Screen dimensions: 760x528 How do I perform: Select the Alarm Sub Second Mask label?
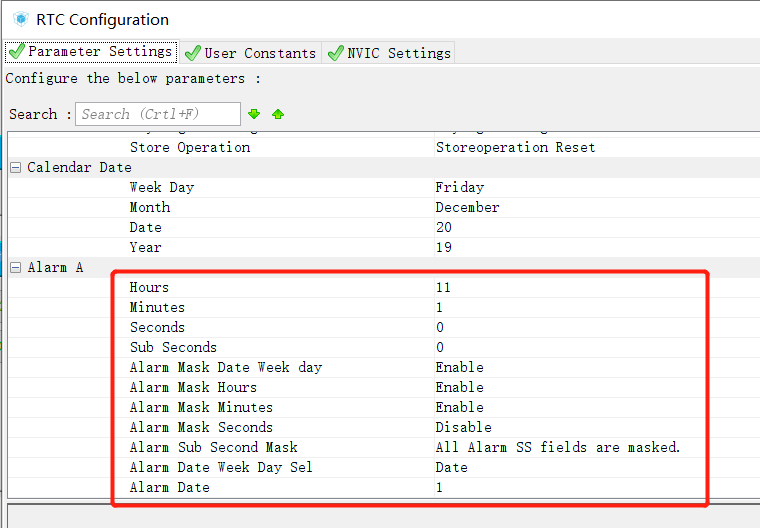coord(213,447)
